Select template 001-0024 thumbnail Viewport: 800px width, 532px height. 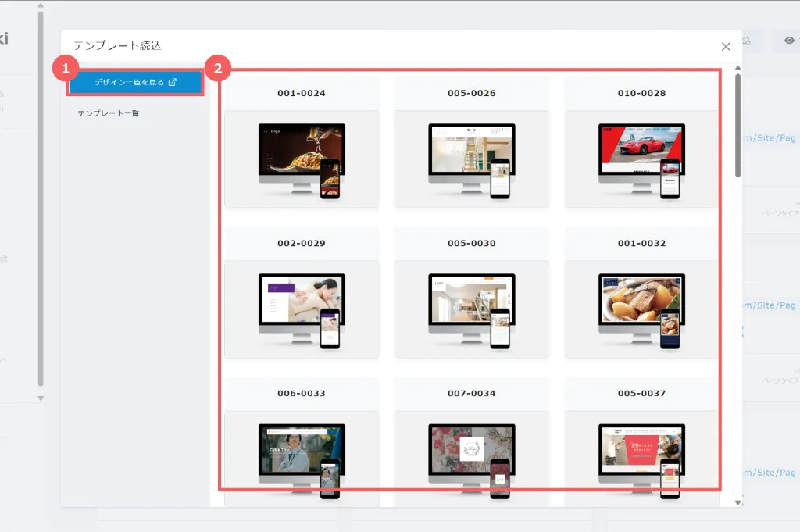tap(302, 159)
